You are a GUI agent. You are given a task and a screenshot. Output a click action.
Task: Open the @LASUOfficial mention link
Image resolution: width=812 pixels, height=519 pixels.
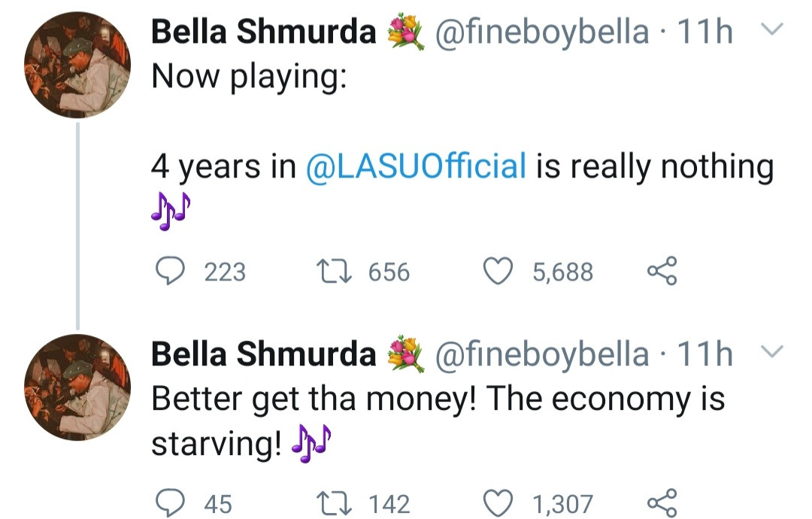click(416, 165)
